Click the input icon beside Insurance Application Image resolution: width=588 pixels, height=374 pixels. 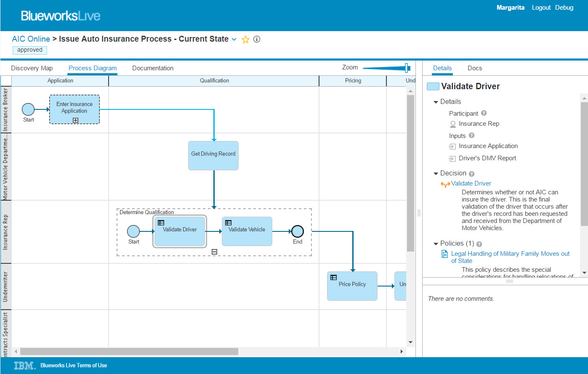[452, 146]
